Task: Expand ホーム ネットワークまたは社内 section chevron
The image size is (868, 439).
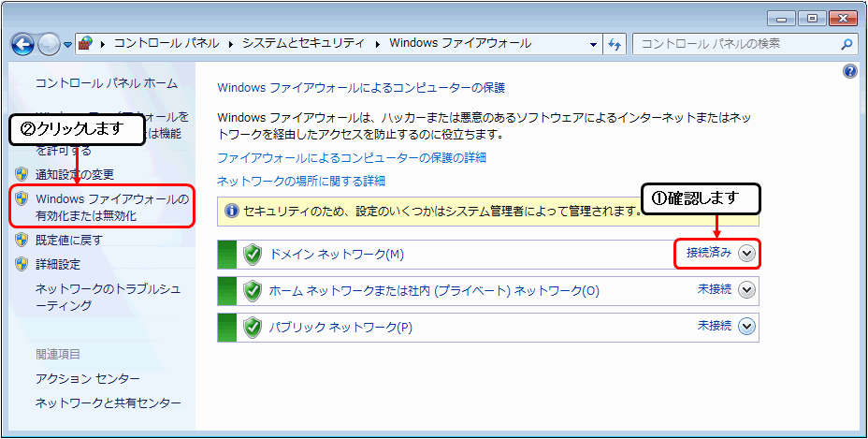Action: (746, 290)
